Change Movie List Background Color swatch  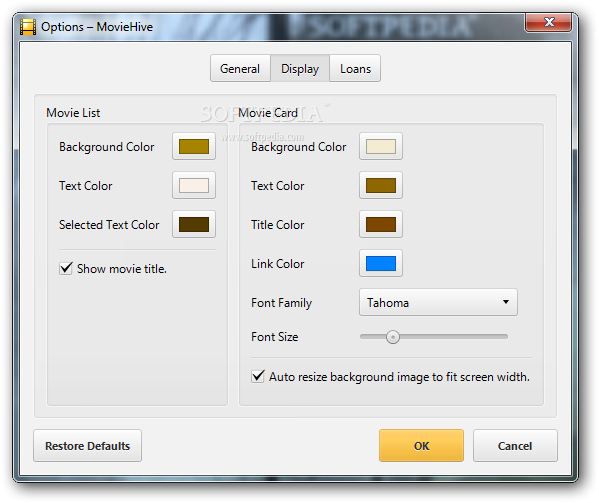coord(194,146)
